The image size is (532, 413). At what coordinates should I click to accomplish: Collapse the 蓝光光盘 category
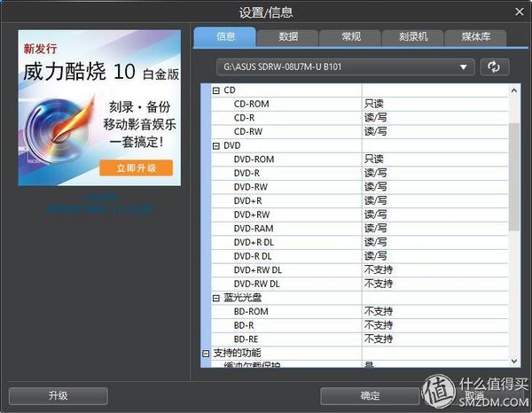coord(215,298)
